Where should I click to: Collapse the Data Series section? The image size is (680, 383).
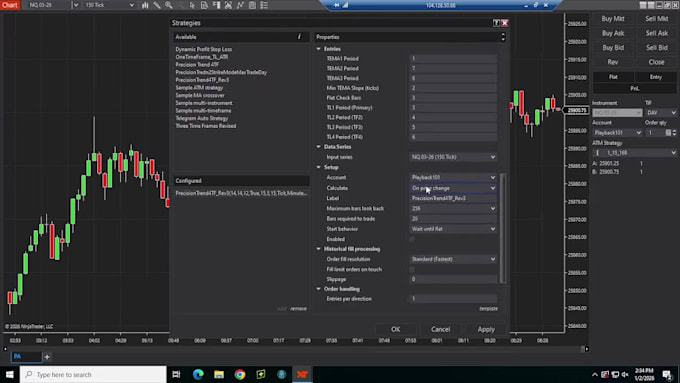tap(319, 147)
